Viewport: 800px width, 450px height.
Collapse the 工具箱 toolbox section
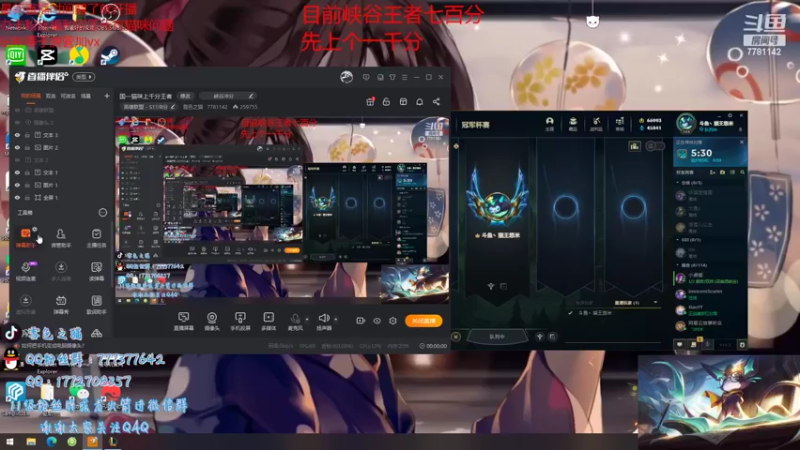[103, 212]
